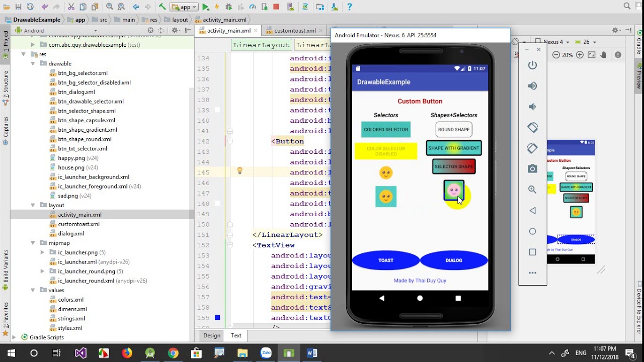Toggle the breakpoint marker on line 159
The height and width of the screenshot is (362, 644).
217,318
